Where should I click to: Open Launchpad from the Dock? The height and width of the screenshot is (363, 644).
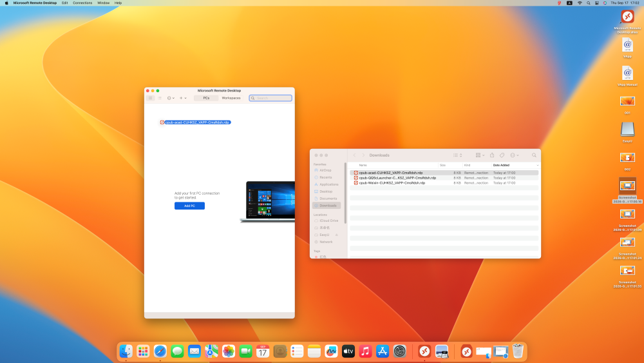coord(143,351)
